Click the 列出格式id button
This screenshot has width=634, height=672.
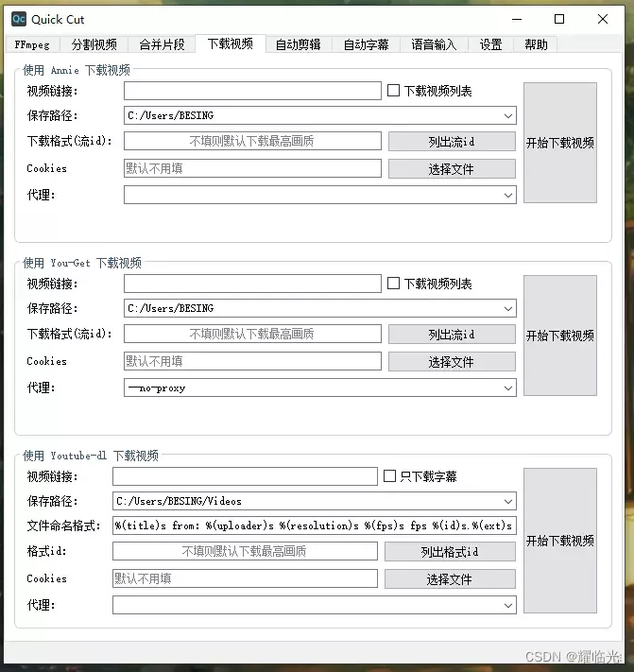[x=450, y=552]
